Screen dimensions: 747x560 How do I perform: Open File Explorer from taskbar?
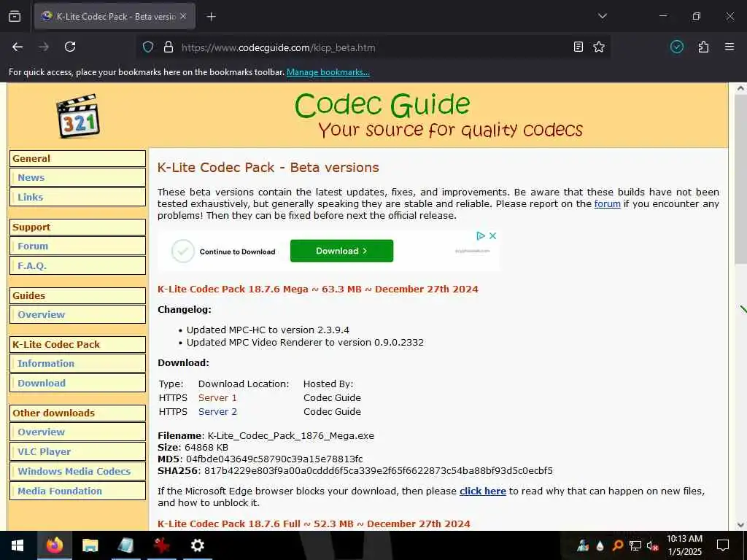pyautogui.click(x=90, y=545)
